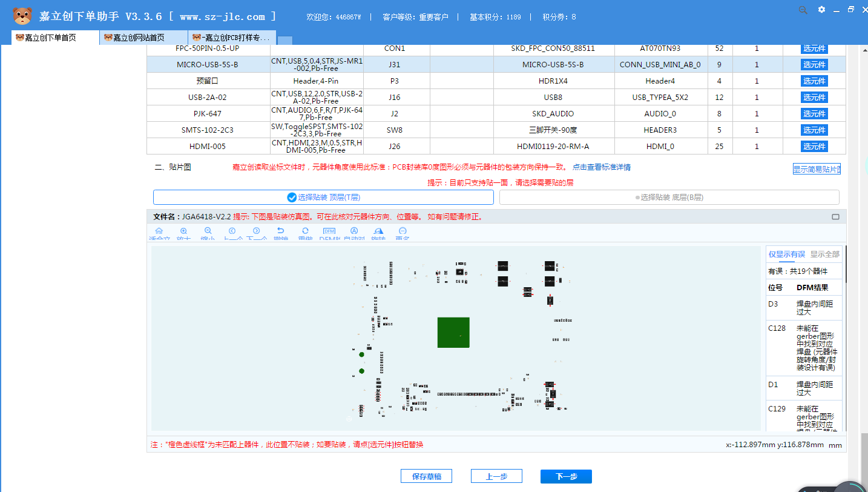Open settings gear in title bar

pyautogui.click(x=821, y=10)
